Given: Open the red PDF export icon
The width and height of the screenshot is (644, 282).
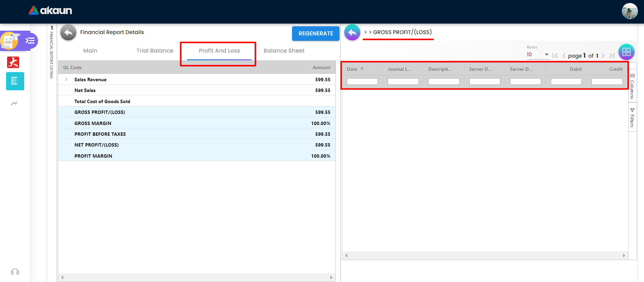Looking at the screenshot, I should [13, 62].
